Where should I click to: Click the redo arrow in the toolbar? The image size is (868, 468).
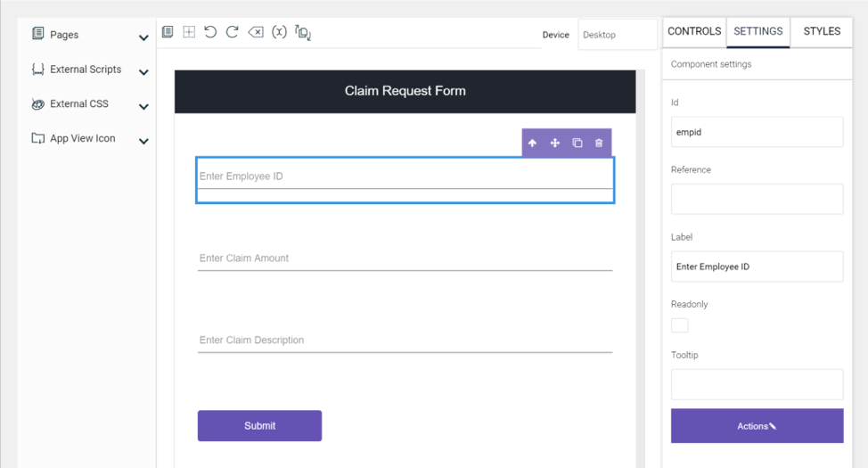pyautogui.click(x=232, y=32)
